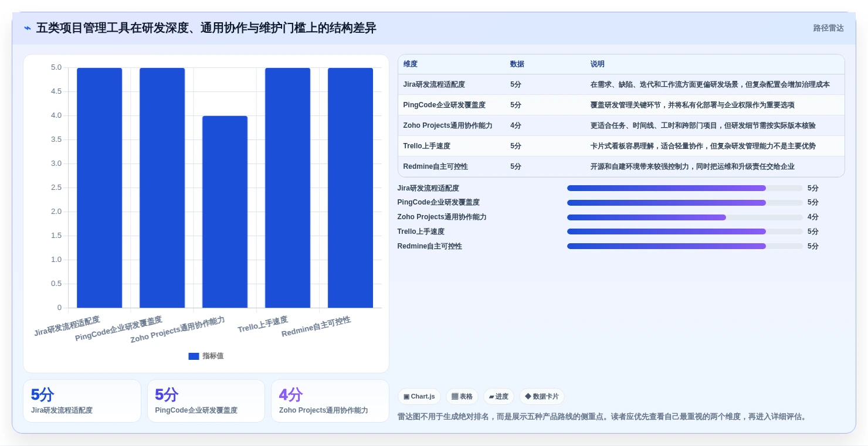Click the PingCode企业研发覆盖度 bar in chart

point(162,188)
